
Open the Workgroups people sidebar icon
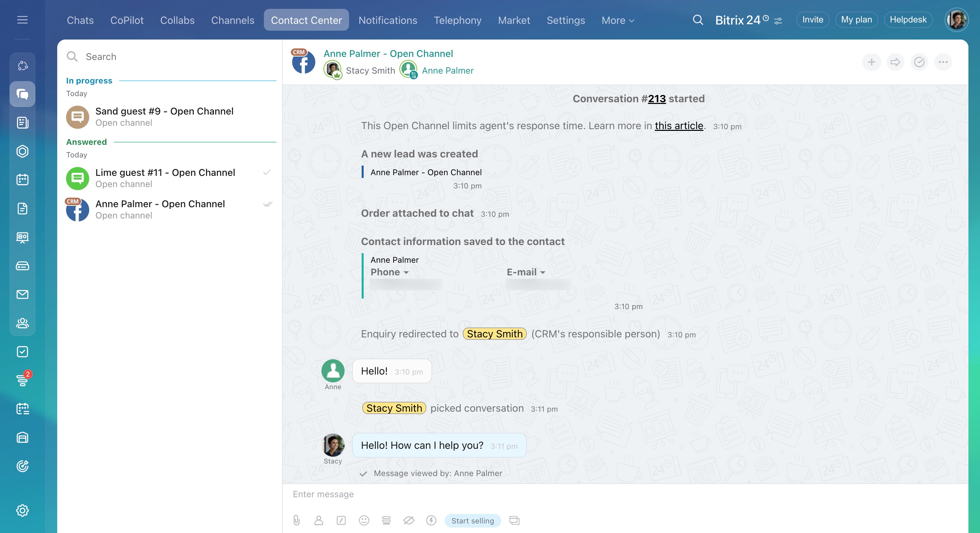(22, 323)
